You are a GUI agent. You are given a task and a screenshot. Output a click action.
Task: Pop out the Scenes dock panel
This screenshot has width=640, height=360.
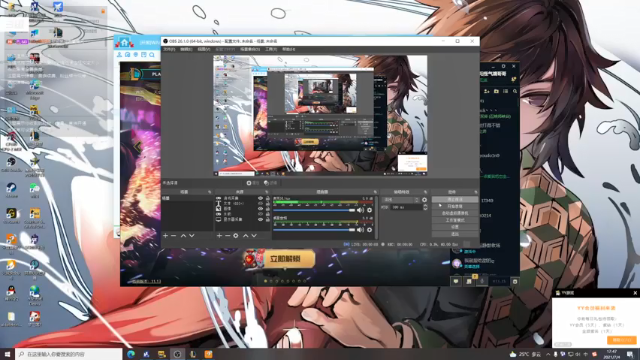[210, 192]
